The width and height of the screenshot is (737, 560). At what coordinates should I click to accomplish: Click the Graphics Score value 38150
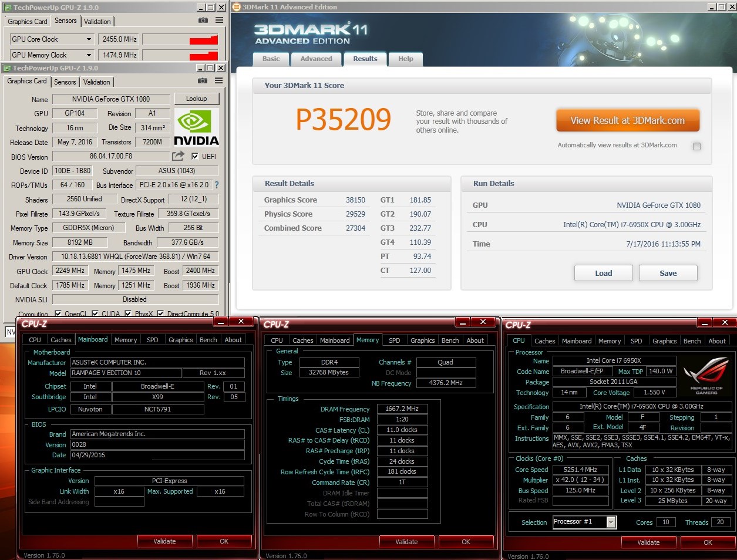[355, 200]
